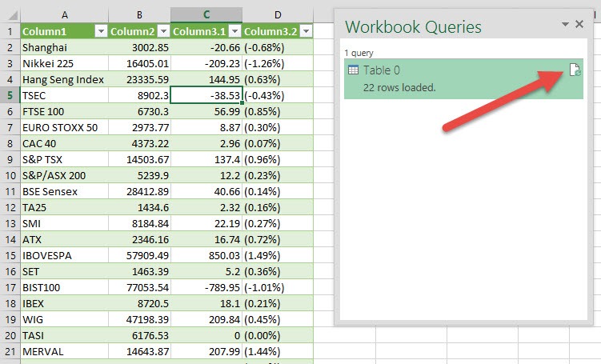
Task: Select the SET cell
Action: [64, 272]
